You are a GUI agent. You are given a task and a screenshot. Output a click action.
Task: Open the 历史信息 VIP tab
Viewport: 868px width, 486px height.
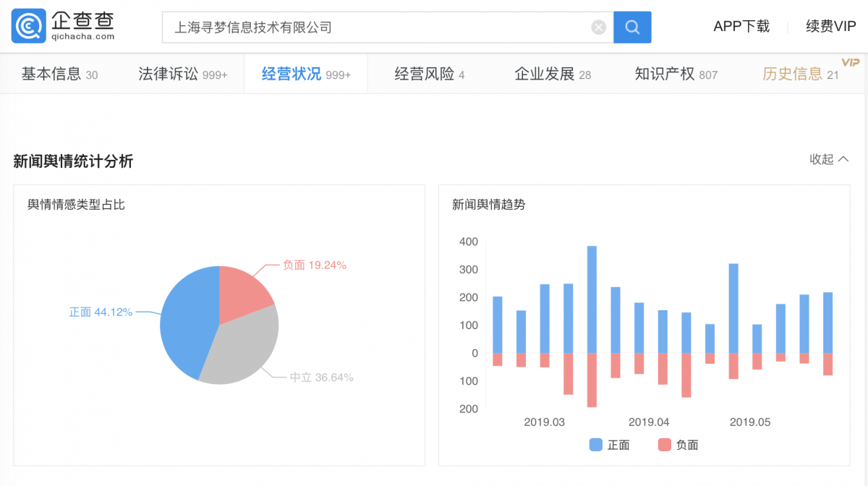tap(801, 74)
